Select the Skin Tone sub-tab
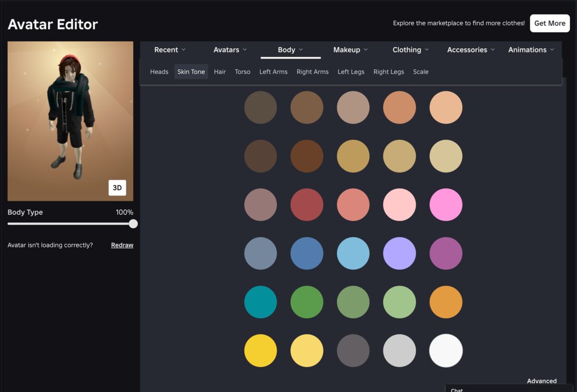The image size is (577, 392). 191,72
